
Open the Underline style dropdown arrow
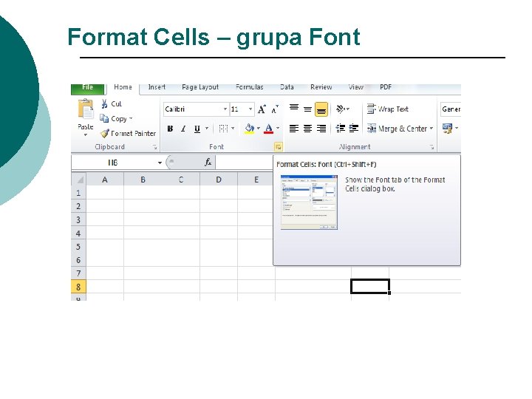[206, 129]
